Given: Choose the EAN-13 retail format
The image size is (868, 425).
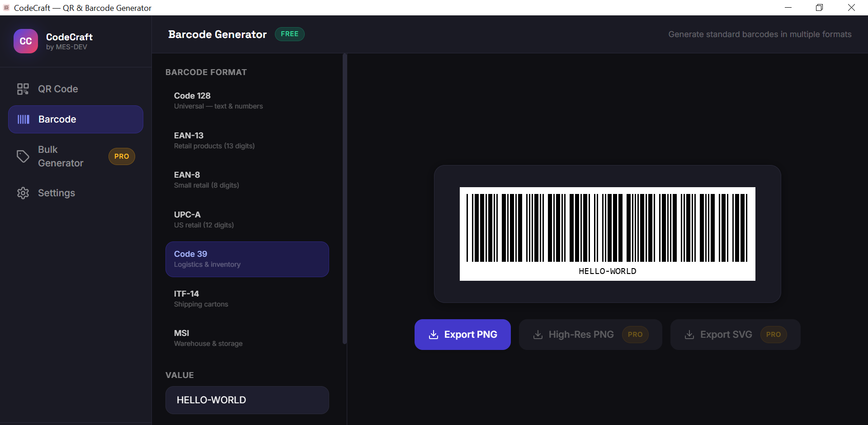Looking at the screenshot, I should tap(247, 141).
